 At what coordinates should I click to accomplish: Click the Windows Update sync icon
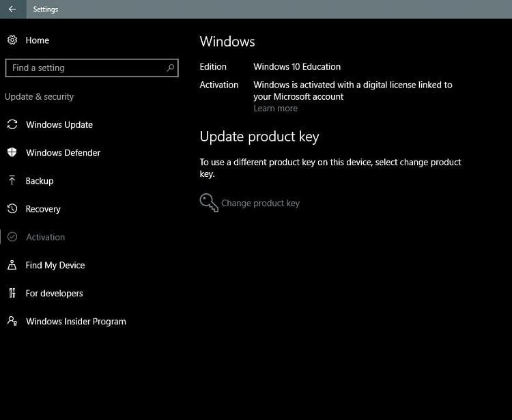[12, 124]
